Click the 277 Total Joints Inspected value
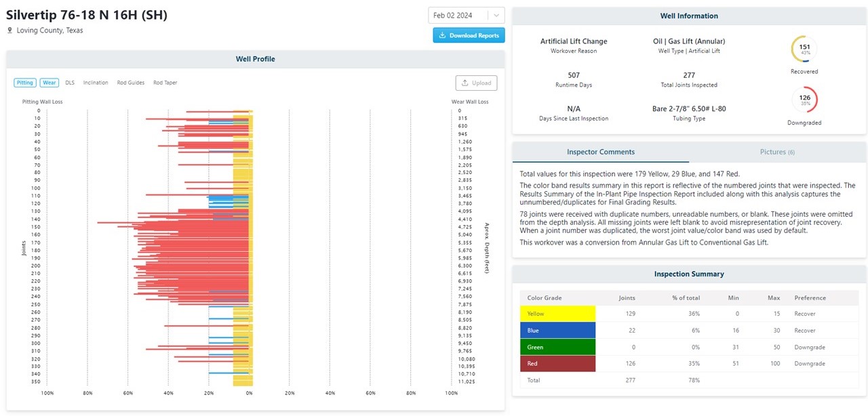The image size is (868, 416). click(x=689, y=75)
